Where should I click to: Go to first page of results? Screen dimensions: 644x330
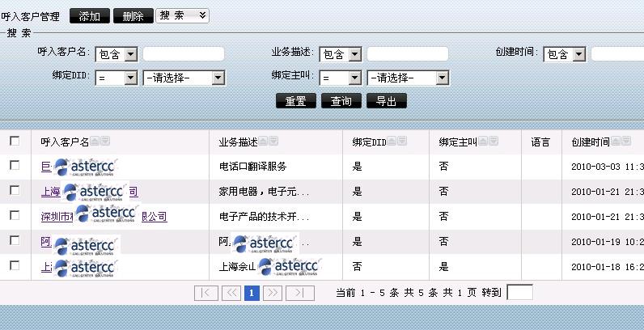[206, 293]
